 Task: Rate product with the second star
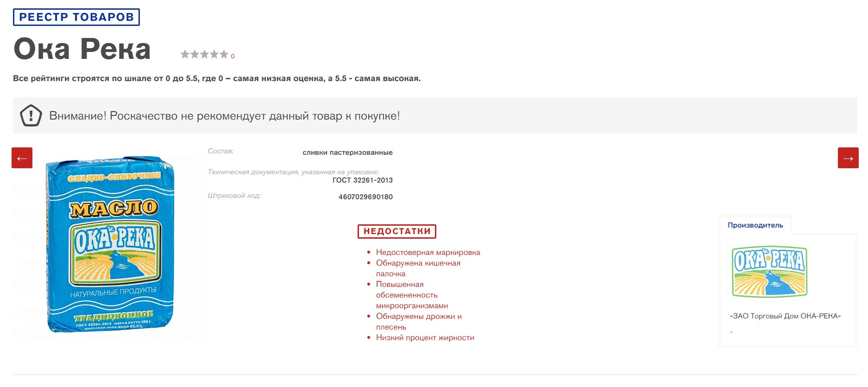pyautogui.click(x=195, y=54)
